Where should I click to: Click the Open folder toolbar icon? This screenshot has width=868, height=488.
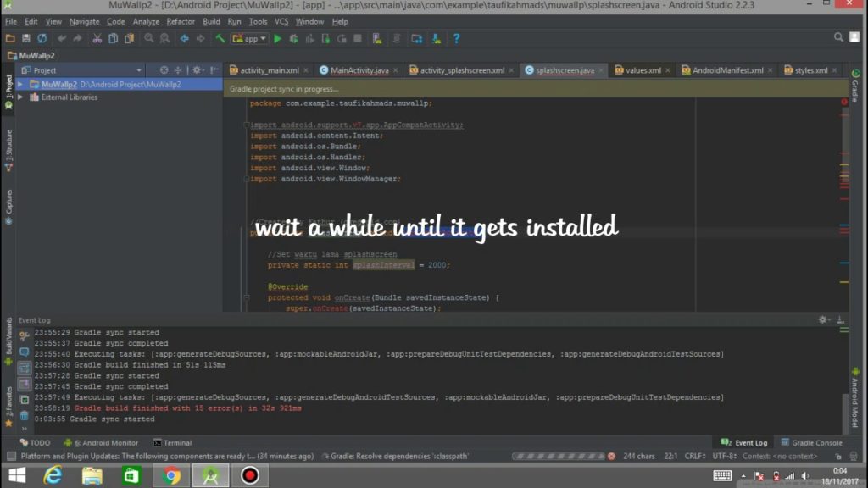pos(10,38)
